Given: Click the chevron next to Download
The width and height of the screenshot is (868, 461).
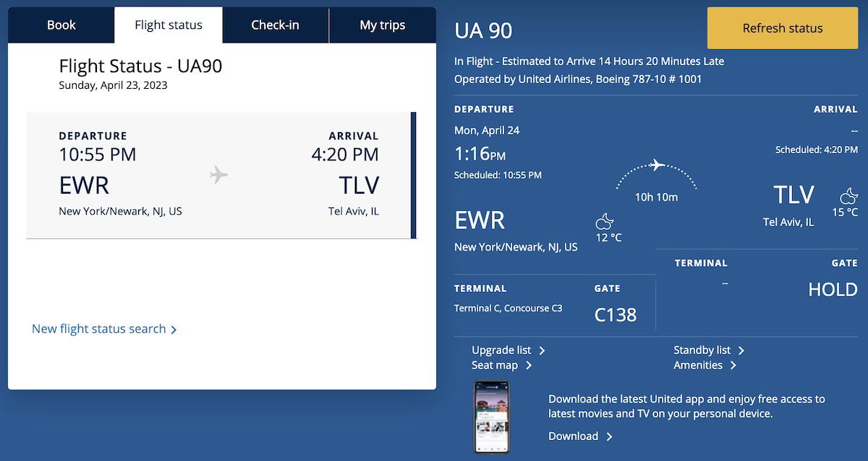Looking at the screenshot, I should coord(609,436).
